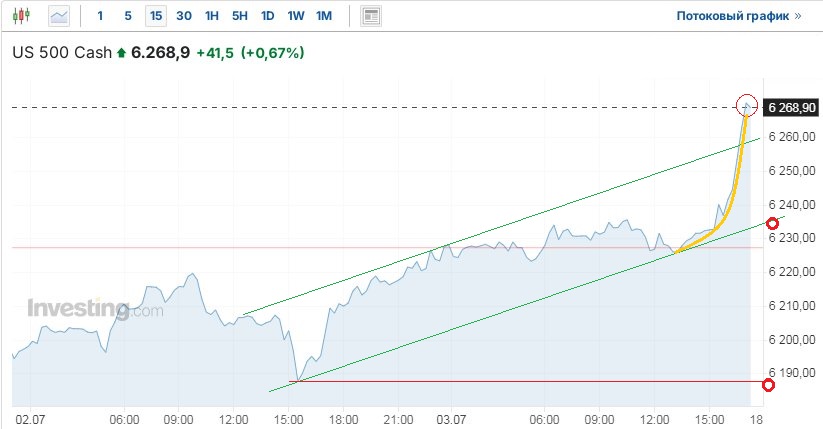Choose the 1D timeframe

tap(267, 16)
